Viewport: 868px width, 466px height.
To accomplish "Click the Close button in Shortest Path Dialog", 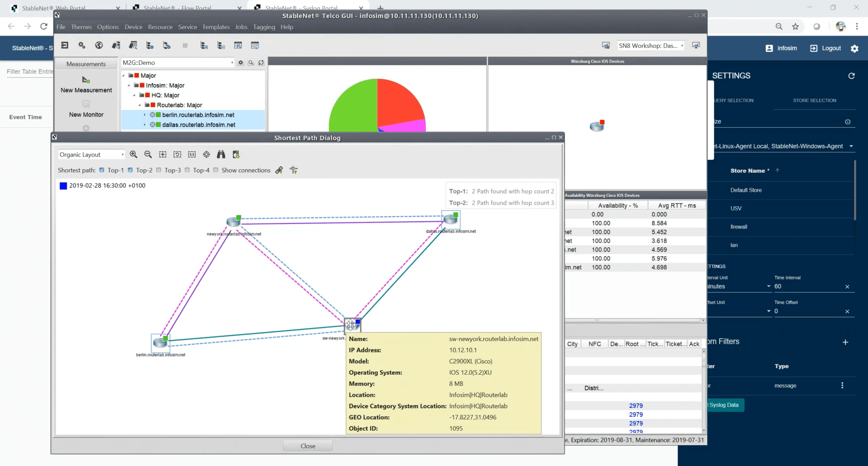I will click(x=307, y=446).
